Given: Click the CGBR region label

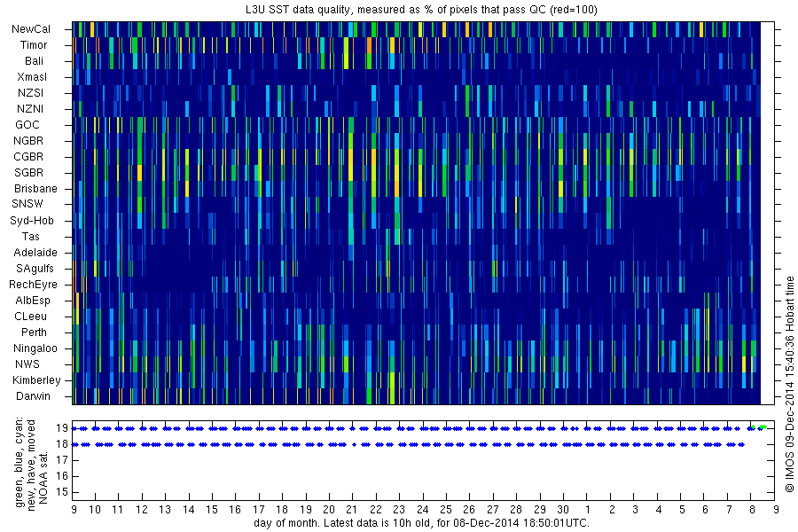Looking at the screenshot, I should [28, 156].
